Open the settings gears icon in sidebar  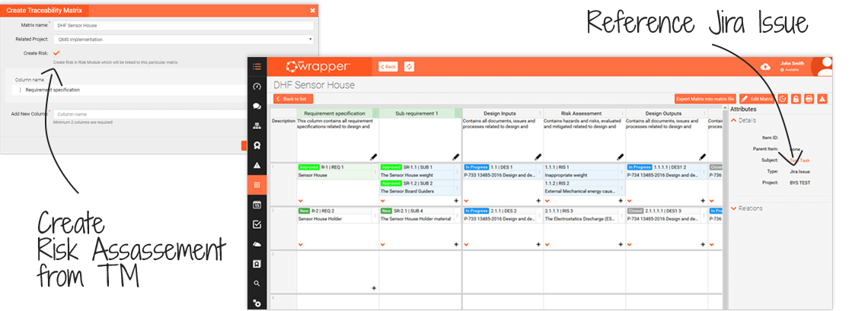[257, 303]
